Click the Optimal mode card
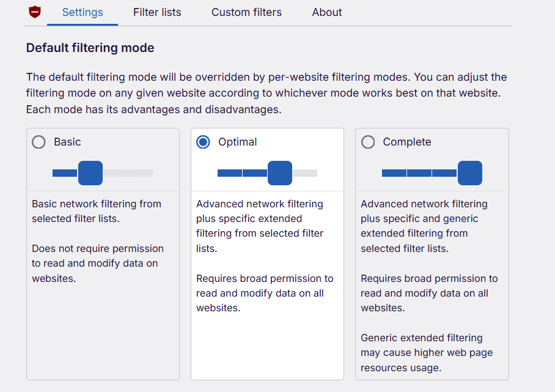Screen dimensions: 555x392 tap(267, 342)
